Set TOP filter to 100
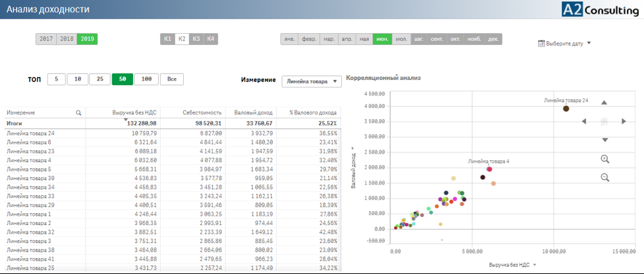The image size is (644, 274). click(x=146, y=79)
